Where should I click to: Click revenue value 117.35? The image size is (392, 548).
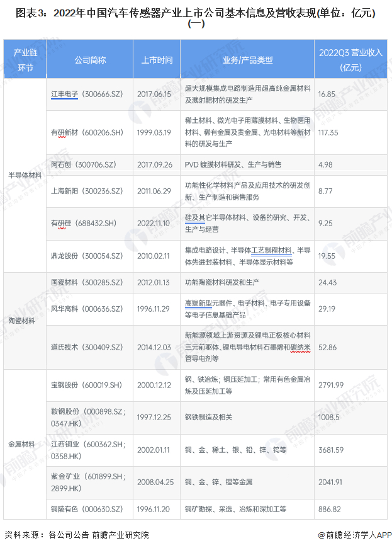point(328,133)
